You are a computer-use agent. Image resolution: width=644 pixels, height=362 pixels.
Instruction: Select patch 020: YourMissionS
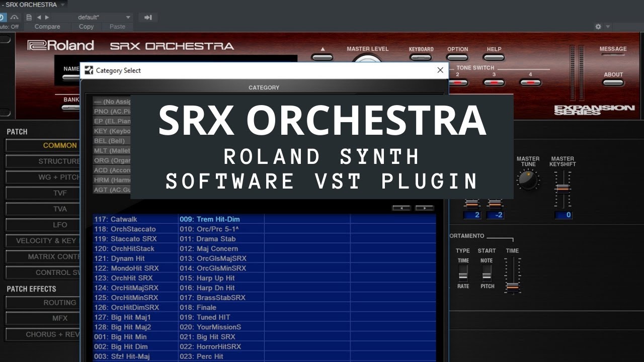coord(221,327)
